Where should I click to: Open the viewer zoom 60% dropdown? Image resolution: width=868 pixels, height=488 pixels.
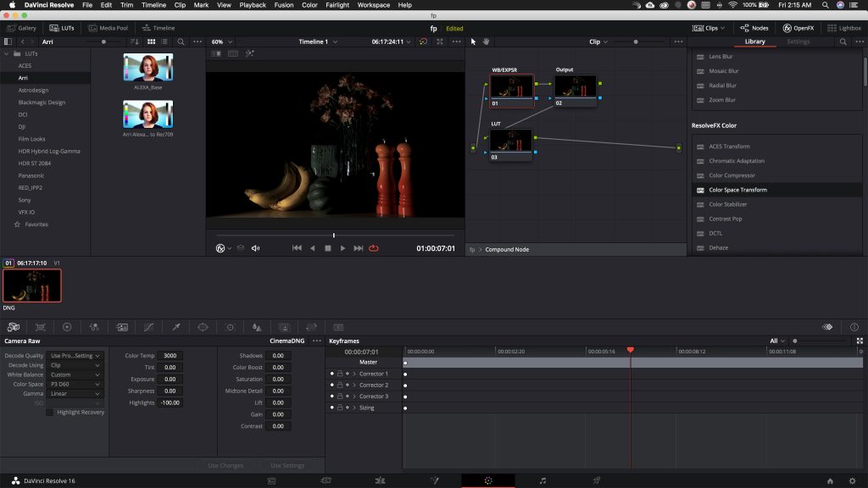point(222,42)
